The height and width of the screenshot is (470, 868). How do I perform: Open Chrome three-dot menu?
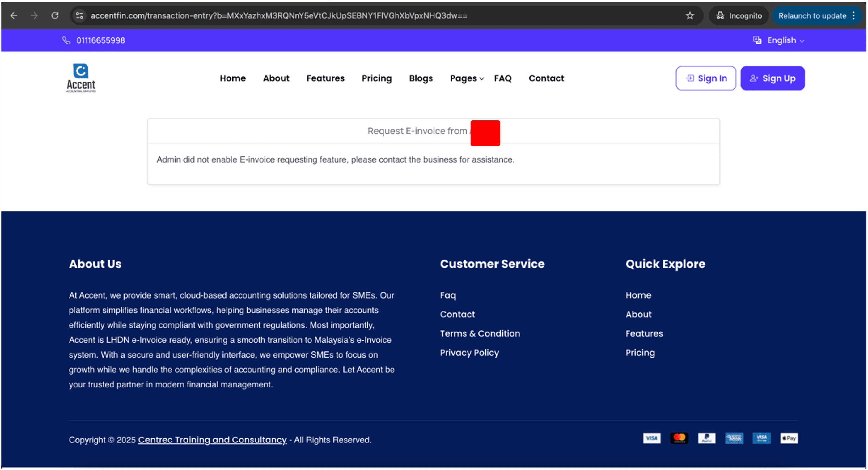coord(853,15)
